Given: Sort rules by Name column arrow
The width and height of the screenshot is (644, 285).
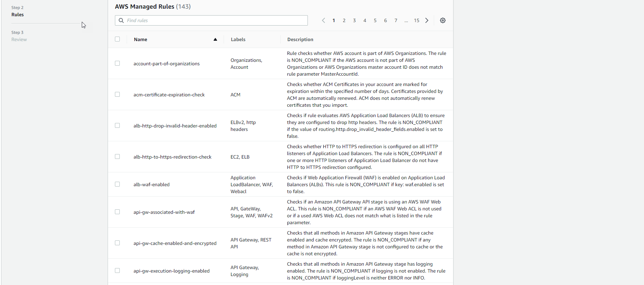Looking at the screenshot, I should pyautogui.click(x=215, y=39).
